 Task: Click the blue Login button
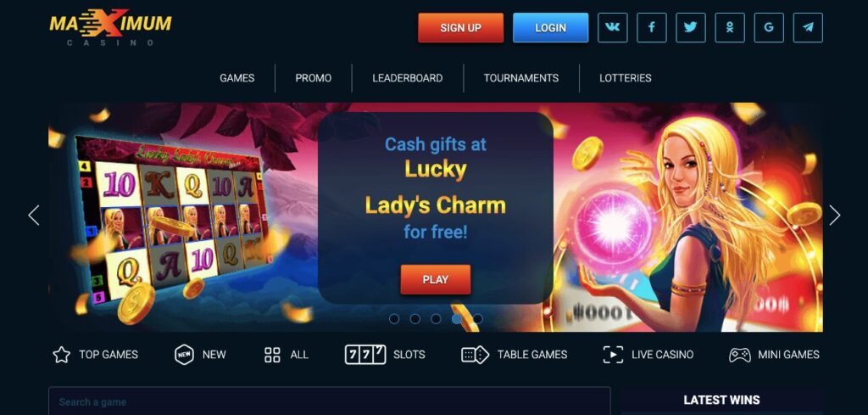pyautogui.click(x=550, y=28)
